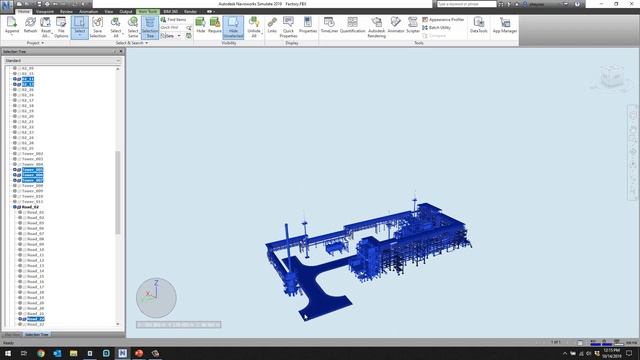640x360 pixels.
Task: Open the BIM 360 ribbon tab
Action: click(x=171, y=11)
